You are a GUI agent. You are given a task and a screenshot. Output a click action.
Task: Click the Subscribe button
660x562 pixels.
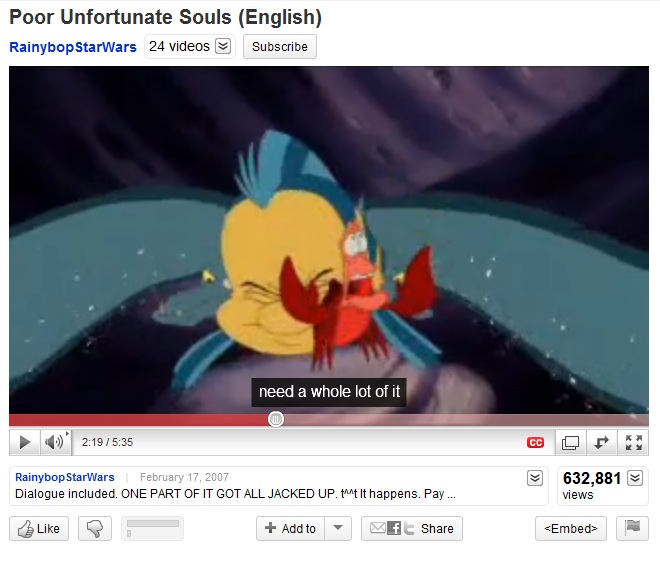[280, 46]
